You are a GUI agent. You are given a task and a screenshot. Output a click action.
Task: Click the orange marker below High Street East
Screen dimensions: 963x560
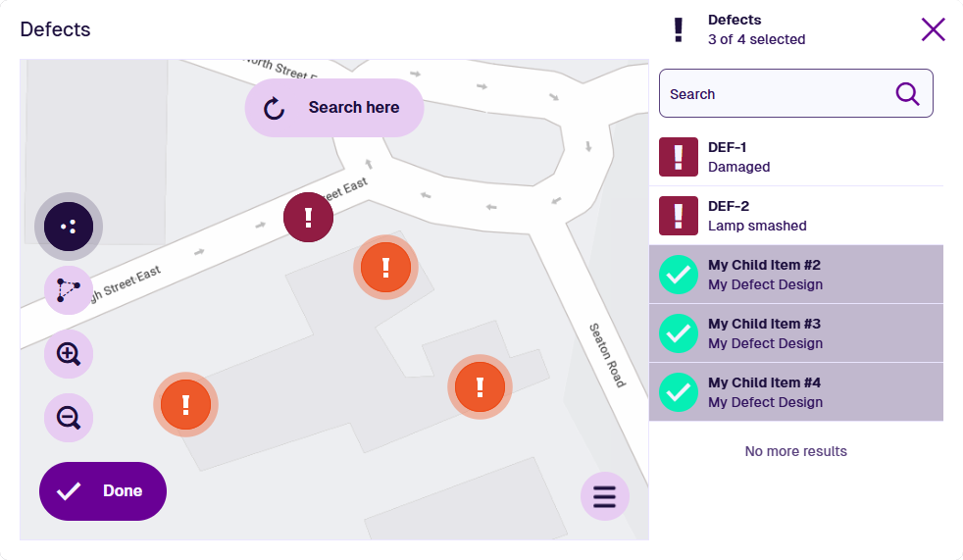385,267
